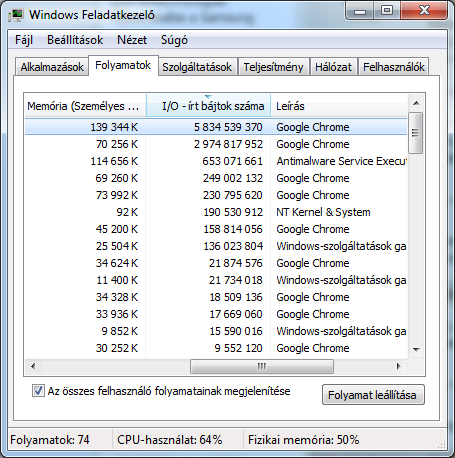The height and width of the screenshot is (458, 455).
Task: Click the Task Manager title bar icon
Action: (15, 15)
